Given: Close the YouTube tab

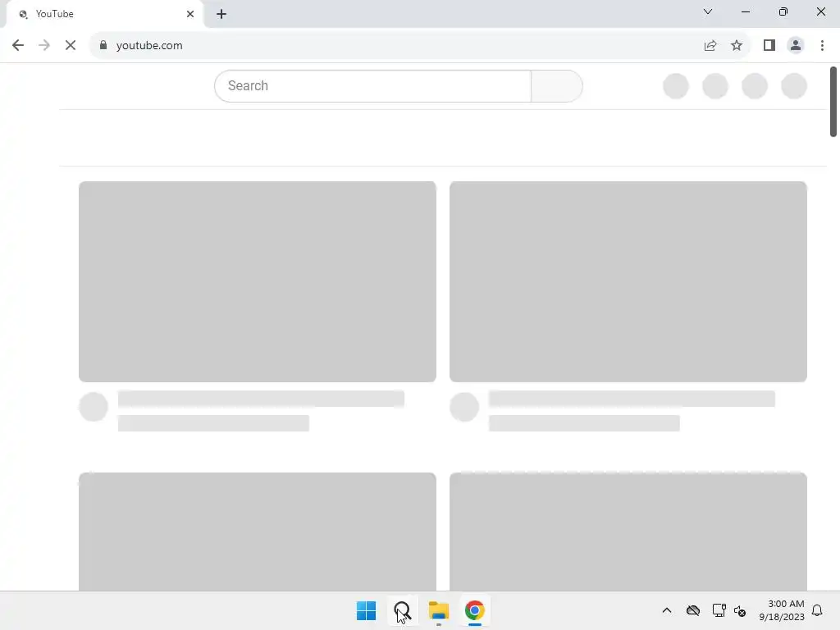Looking at the screenshot, I should pyautogui.click(x=190, y=14).
